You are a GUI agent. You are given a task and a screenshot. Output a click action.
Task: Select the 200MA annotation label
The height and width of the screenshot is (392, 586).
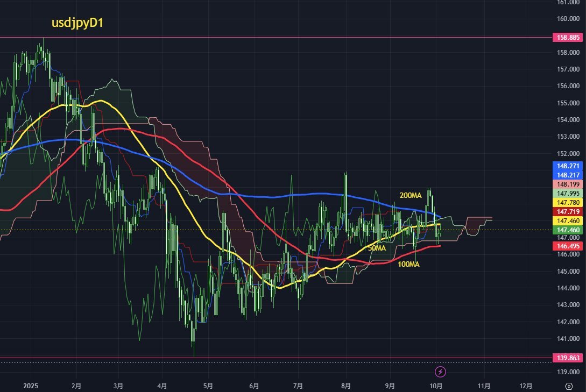coord(411,195)
